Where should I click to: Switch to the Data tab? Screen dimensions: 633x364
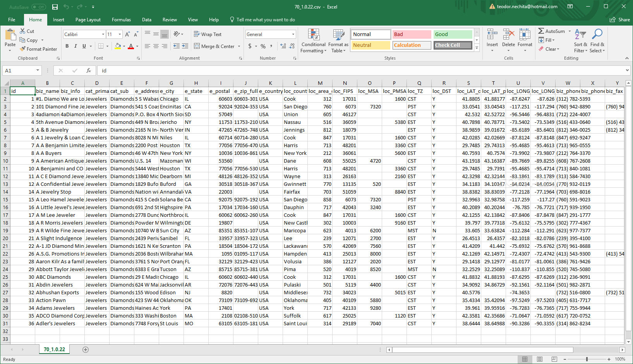(147, 20)
